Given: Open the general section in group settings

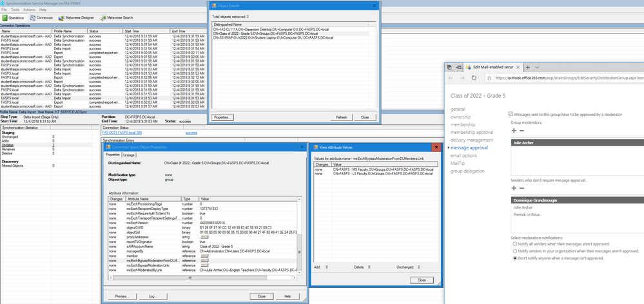Looking at the screenshot, I should tap(458, 109).
